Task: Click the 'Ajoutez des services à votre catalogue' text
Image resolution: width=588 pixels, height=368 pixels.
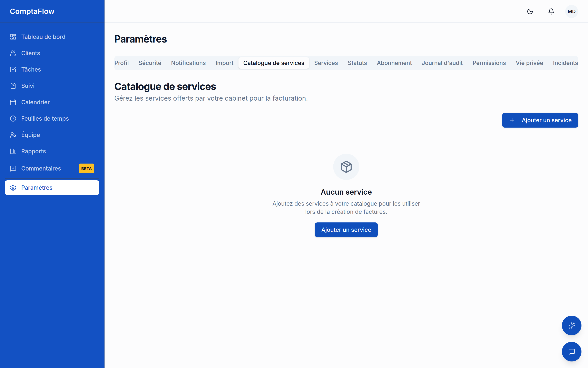Action: (346, 208)
